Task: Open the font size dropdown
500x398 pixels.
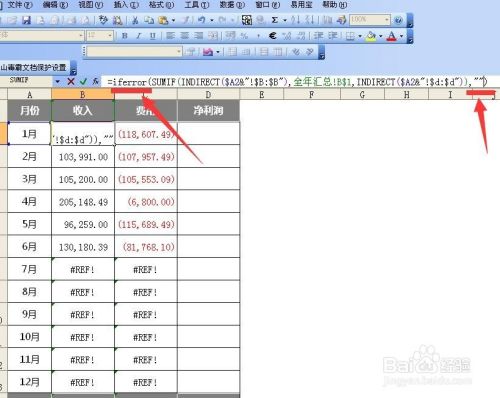Action: [110, 35]
